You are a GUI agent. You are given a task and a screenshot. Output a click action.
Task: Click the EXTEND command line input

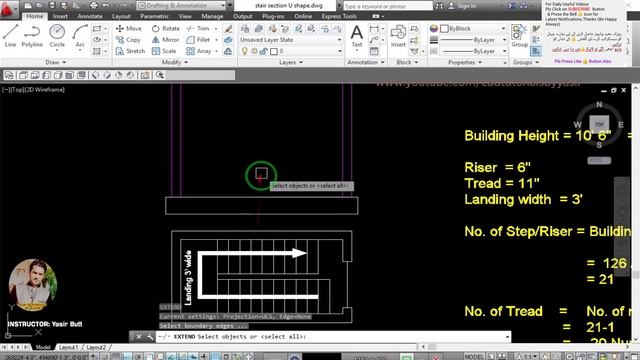334,337
